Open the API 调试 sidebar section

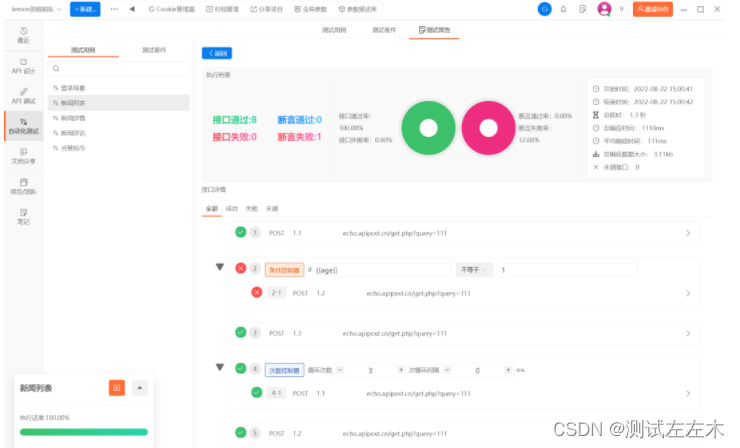click(x=23, y=96)
